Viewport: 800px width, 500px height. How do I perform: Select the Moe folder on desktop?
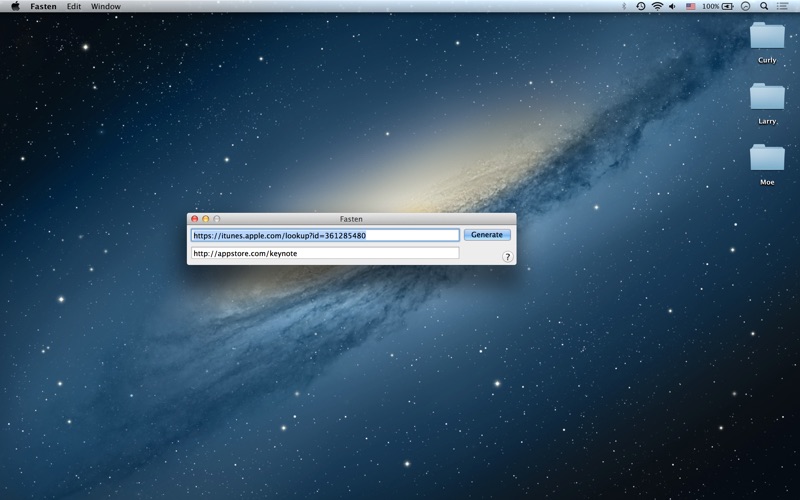[x=767, y=165]
